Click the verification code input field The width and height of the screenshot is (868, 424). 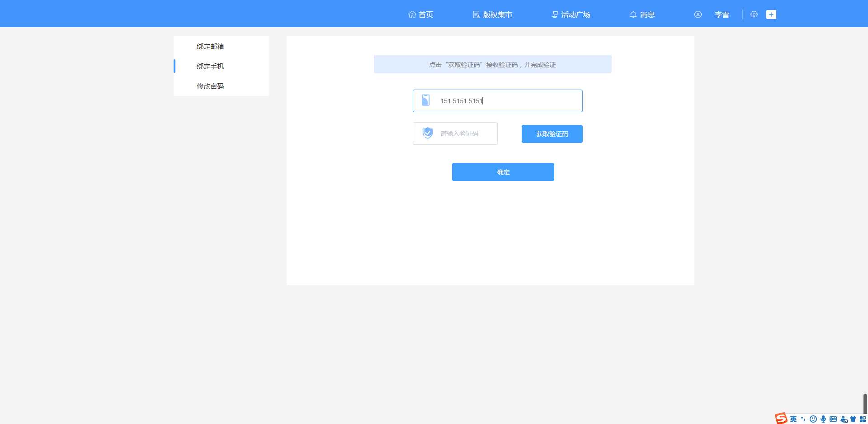coord(461,133)
